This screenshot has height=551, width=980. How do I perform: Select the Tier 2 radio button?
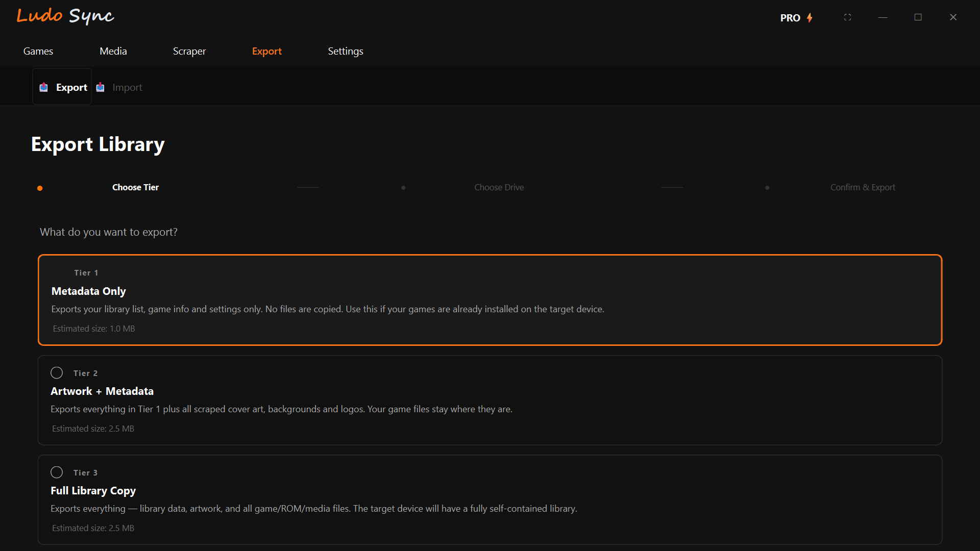coord(57,373)
